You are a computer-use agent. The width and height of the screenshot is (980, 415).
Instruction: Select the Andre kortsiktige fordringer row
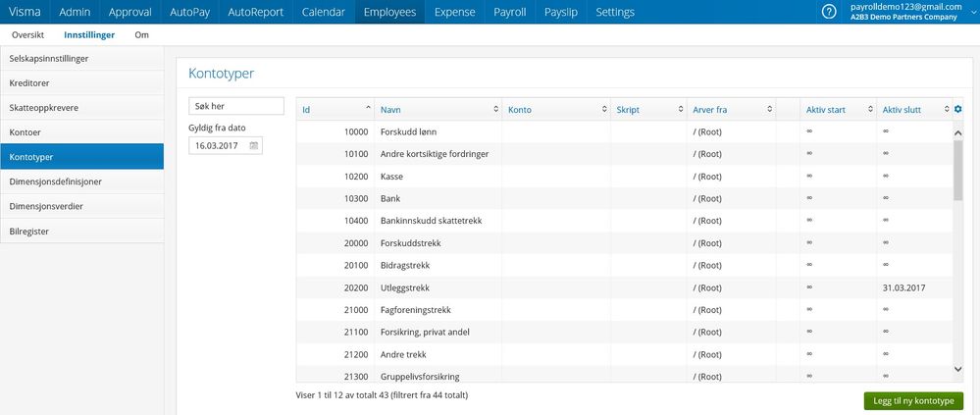624,154
